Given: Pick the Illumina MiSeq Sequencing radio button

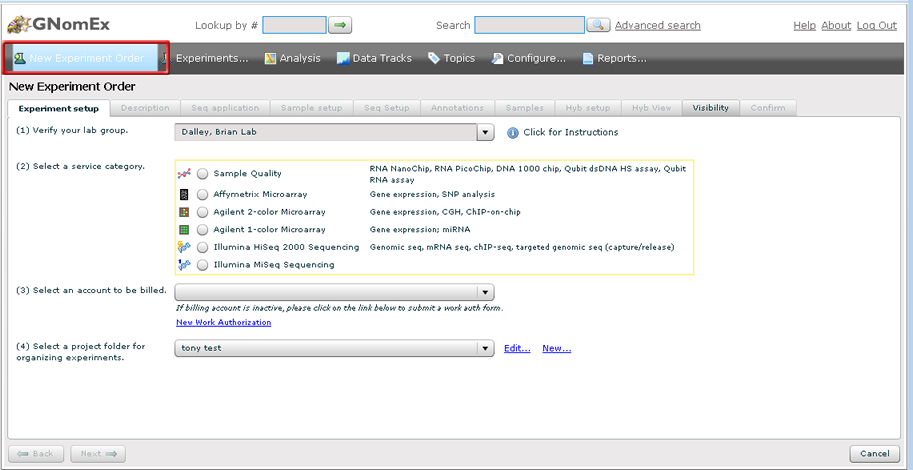Looking at the screenshot, I should [x=203, y=265].
